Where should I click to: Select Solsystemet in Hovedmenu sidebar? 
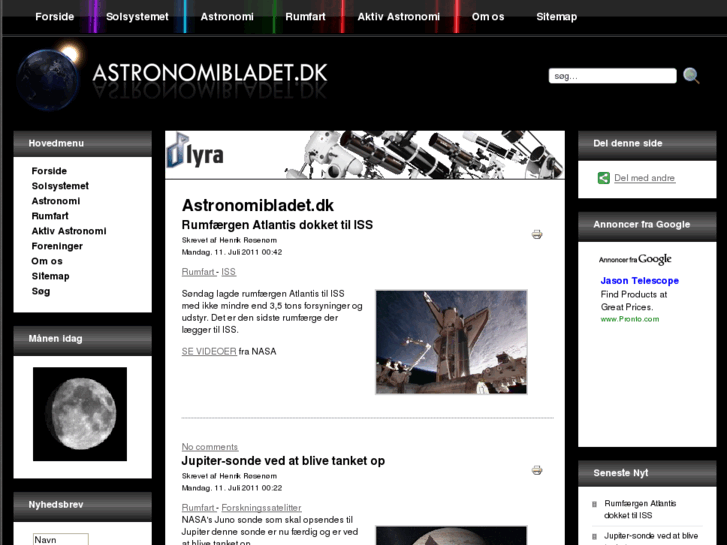(60, 186)
